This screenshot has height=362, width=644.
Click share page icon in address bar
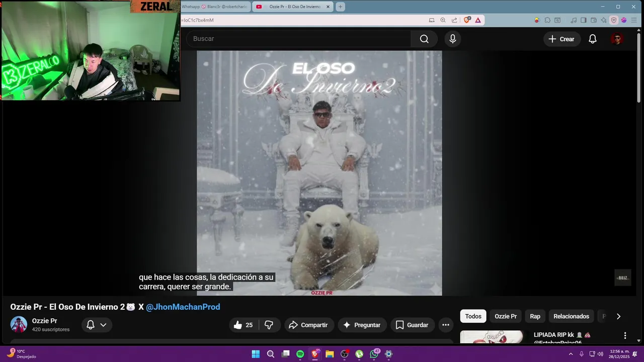coord(454,20)
